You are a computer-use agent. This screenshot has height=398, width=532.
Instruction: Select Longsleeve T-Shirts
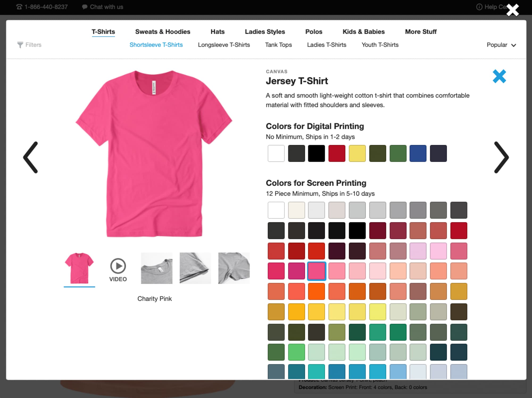tap(224, 45)
